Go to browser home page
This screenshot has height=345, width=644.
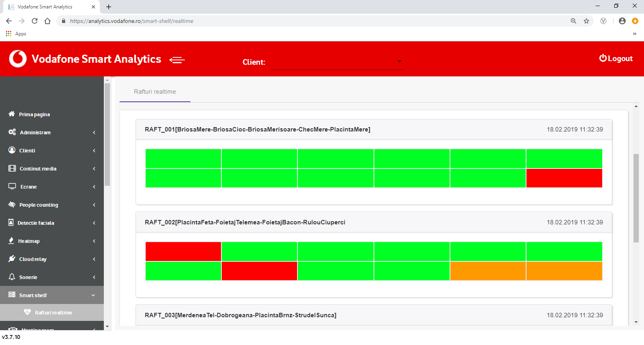47,21
